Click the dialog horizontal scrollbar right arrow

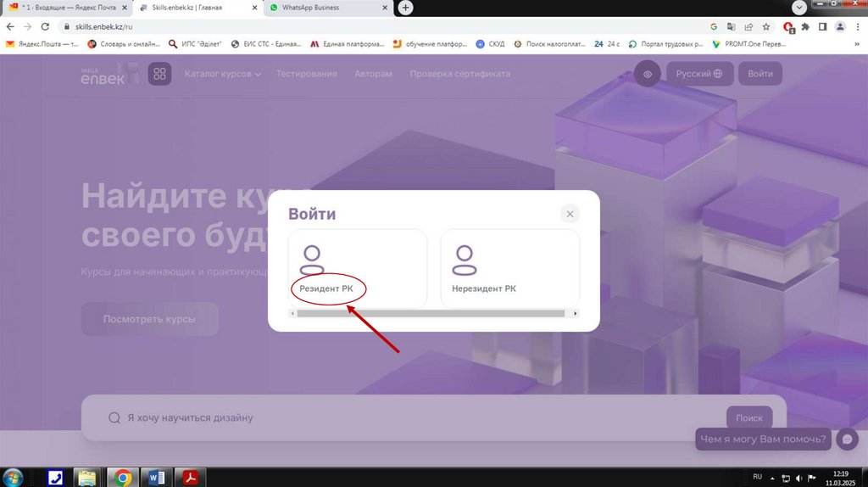576,314
